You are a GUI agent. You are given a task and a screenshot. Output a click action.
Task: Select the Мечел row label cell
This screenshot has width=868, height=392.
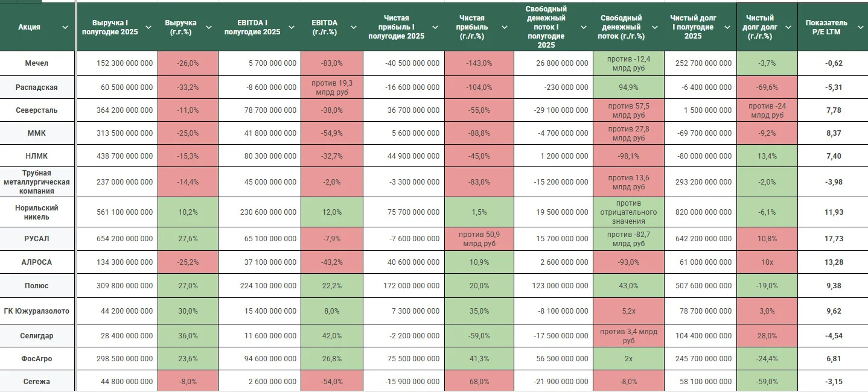click(37, 63)
